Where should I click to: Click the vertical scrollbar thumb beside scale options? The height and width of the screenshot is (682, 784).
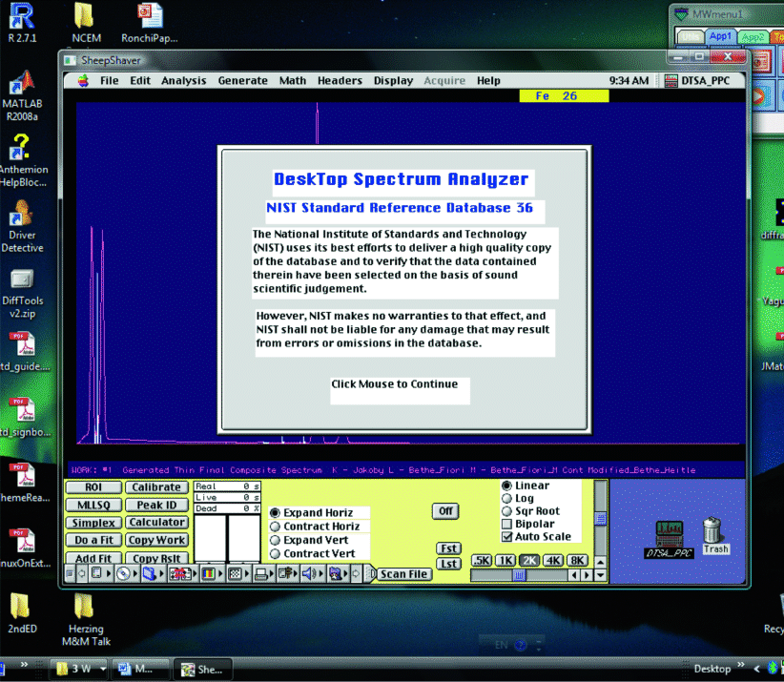[601, 519]
